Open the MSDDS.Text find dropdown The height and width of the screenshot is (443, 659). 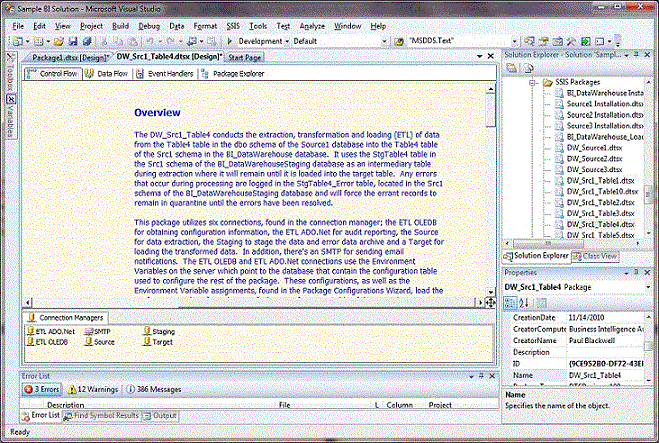[514, 41]
